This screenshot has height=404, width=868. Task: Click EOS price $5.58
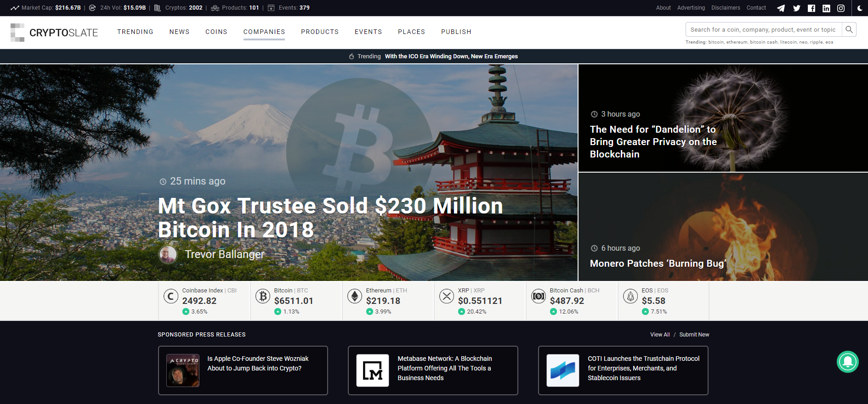(x=653, y=301)
